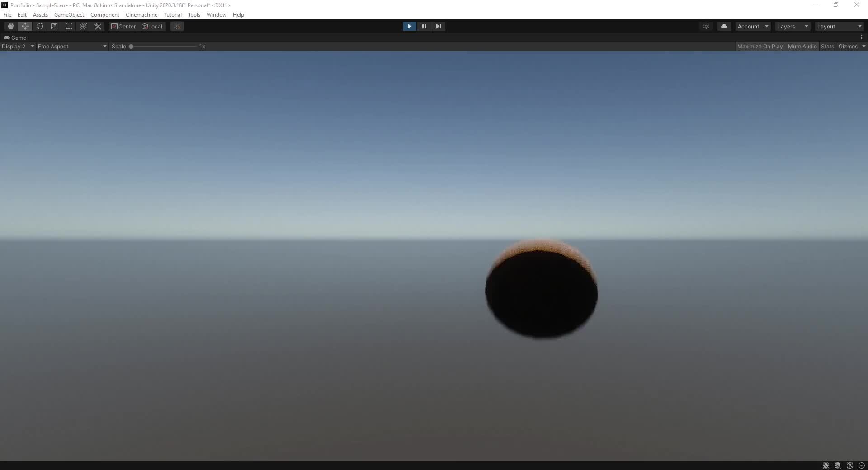Open the Cinemachine menu
Image resolution: width=868 pixels, height=470 pixels.
coord(141,14)
